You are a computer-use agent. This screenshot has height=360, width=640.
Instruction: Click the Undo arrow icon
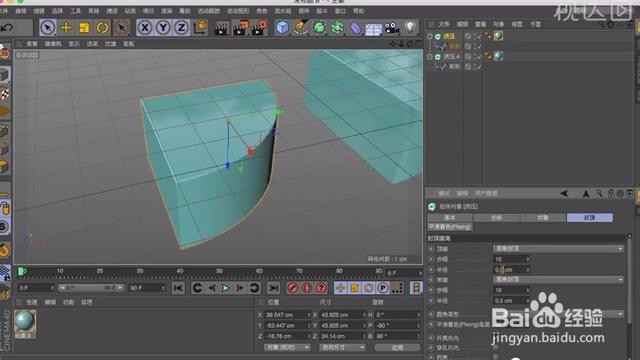click(7, 28)
